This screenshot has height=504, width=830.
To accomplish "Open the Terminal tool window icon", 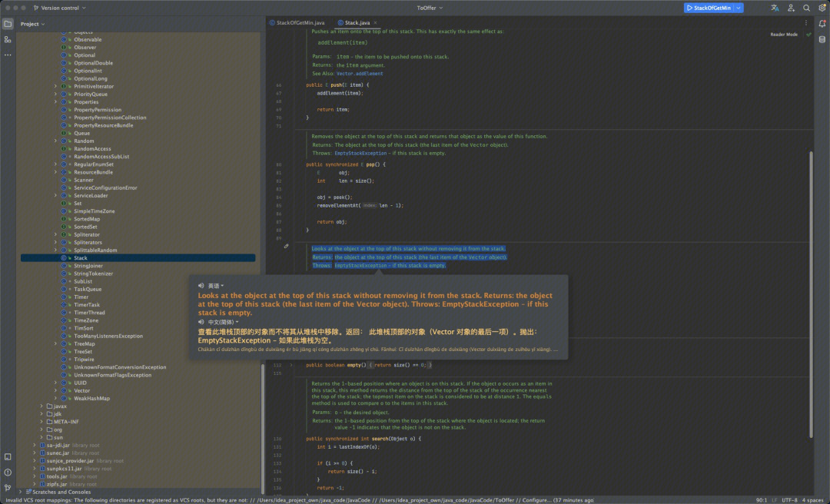I will point(8,456).
